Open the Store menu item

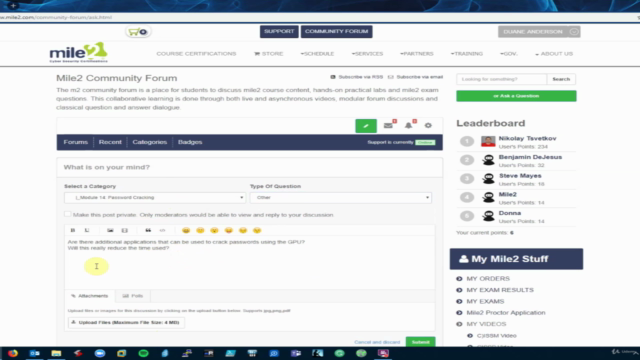click(269, 54)
